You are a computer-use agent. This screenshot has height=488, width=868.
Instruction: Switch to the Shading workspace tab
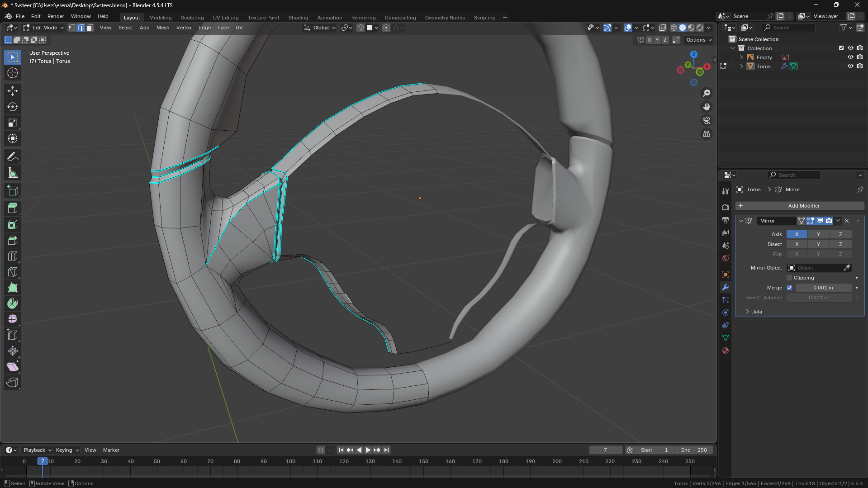pos(299,18)
